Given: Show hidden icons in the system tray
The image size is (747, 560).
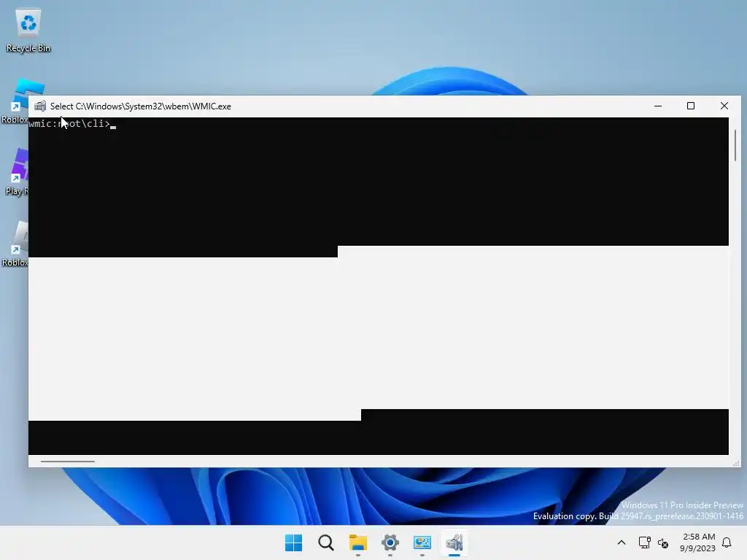Looking at the screenshot, I should pos(622,542).
